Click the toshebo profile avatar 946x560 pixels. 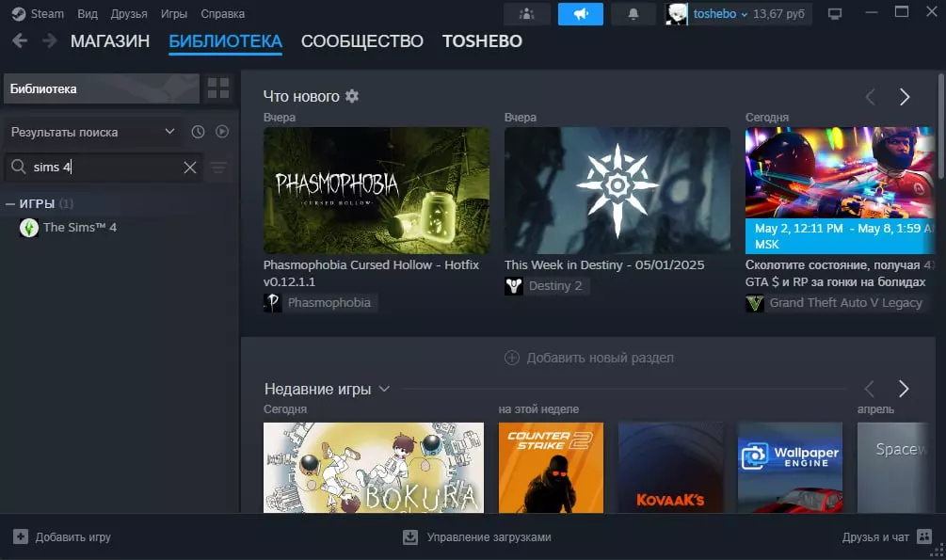coord(676,14)
